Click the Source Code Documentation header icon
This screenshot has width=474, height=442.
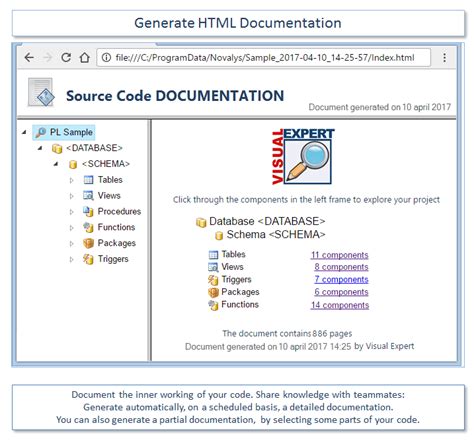tap(41, 92)
